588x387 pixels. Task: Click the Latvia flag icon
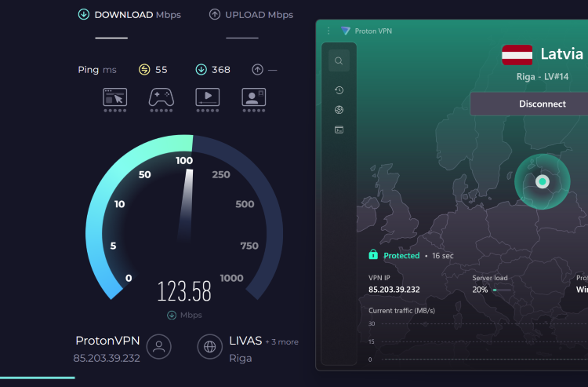tap(517, 55)
